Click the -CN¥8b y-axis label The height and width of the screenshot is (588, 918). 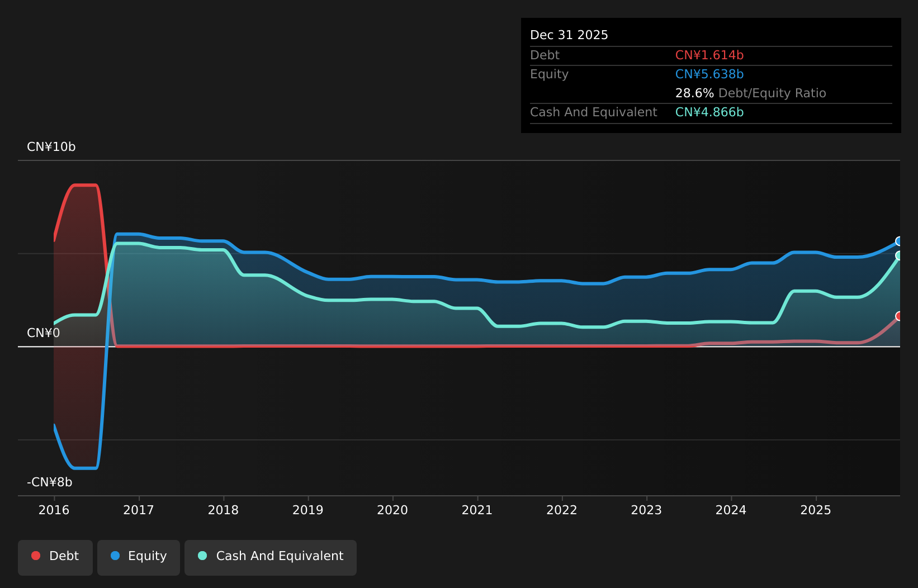click(x=50, y=482)
